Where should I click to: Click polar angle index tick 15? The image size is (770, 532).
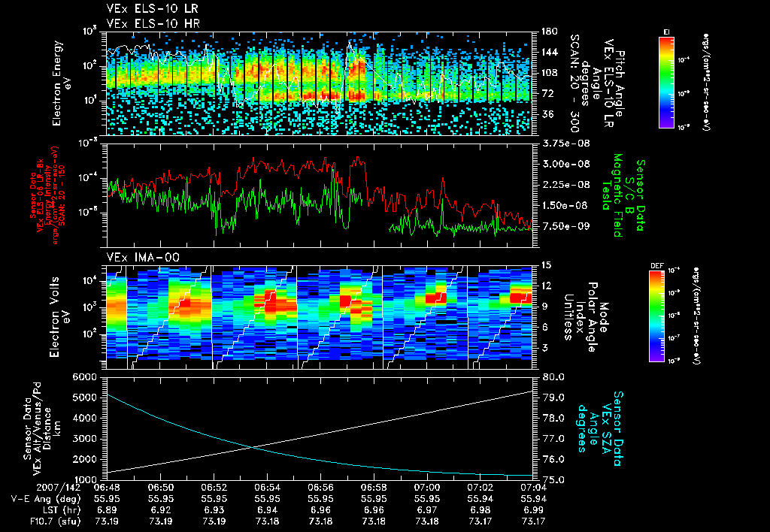click(x=546, y=265)
